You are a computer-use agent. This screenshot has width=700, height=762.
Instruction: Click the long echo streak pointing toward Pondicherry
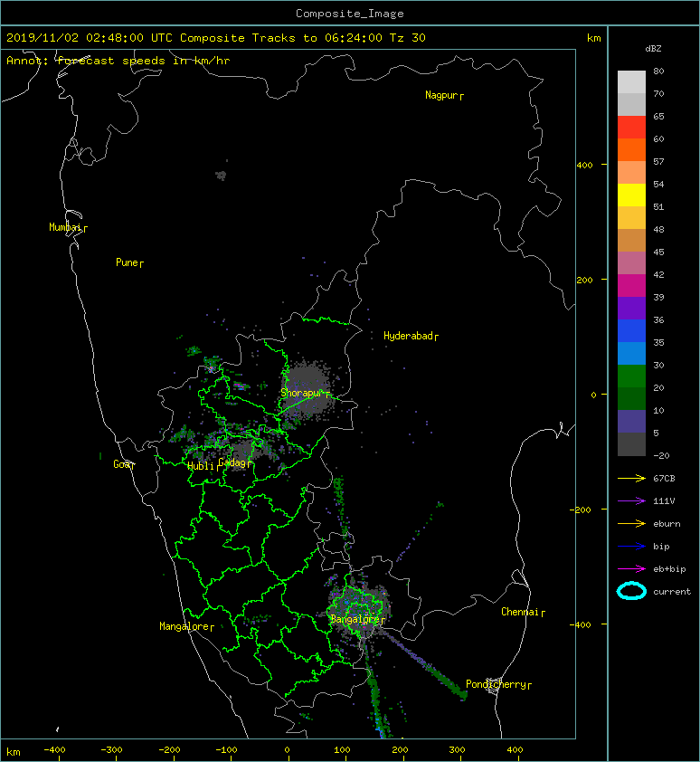422,667
